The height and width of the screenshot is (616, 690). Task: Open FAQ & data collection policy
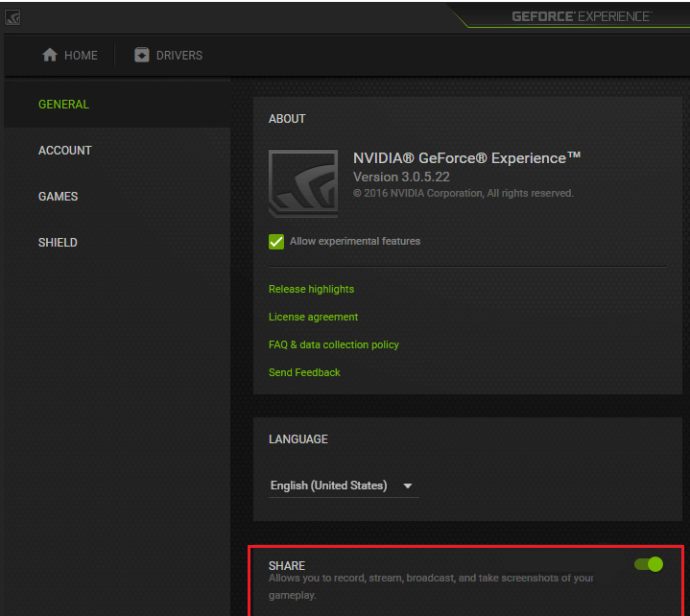click(334, 344)
